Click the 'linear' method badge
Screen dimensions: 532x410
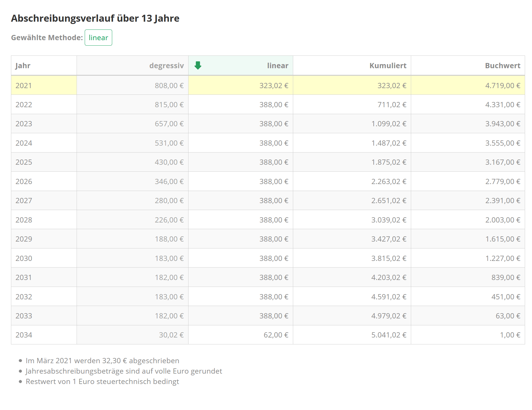click(98, 38)
